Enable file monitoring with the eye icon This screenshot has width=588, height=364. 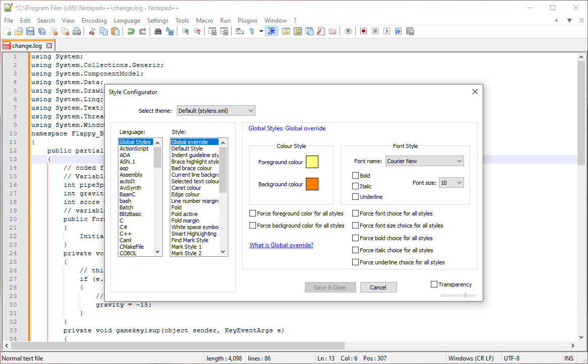tap(348, 31)
